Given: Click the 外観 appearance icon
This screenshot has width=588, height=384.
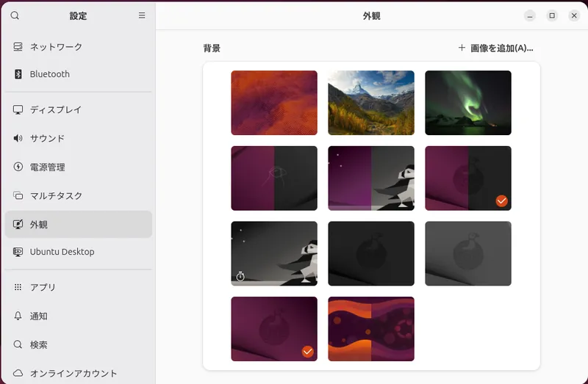Looking at the screenshot, I should pyautogui.click(x=18, y=224).
